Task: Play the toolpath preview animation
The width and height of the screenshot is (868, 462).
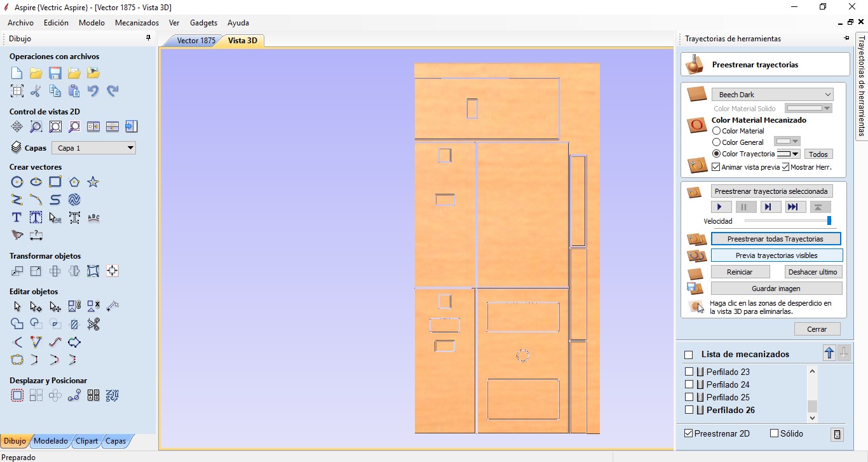Action: (721, 207)
